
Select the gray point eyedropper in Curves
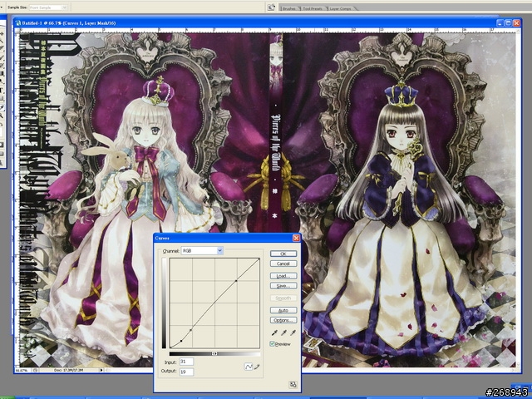click(x=283, y=332)
